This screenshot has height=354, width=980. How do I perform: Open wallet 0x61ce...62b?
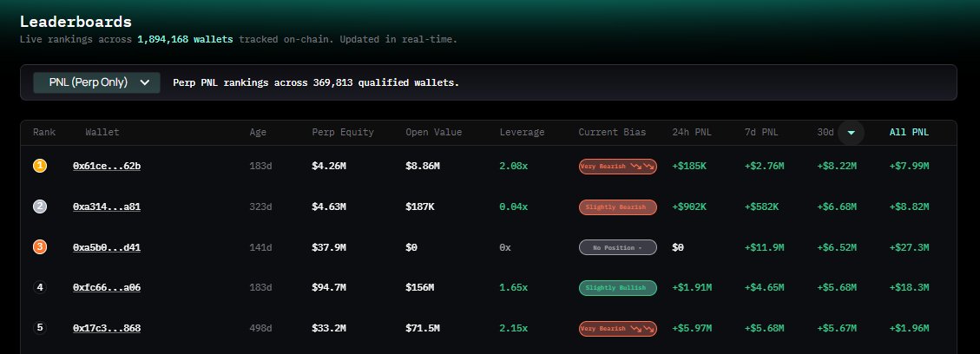click(x=107, y=166)
